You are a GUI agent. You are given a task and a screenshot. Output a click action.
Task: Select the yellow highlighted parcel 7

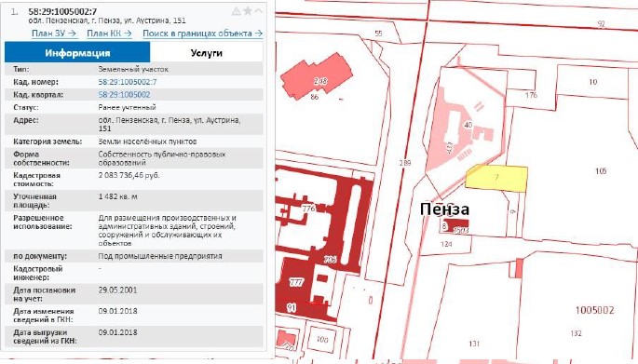coord(496,178)
